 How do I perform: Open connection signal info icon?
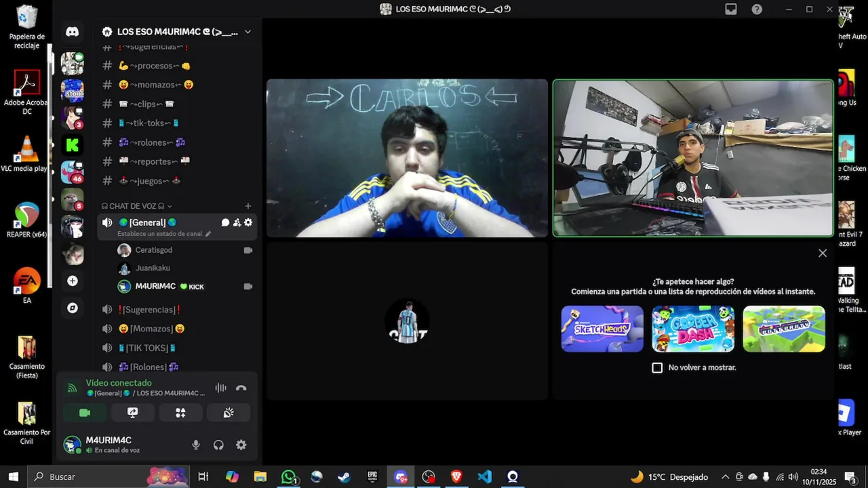72,388
